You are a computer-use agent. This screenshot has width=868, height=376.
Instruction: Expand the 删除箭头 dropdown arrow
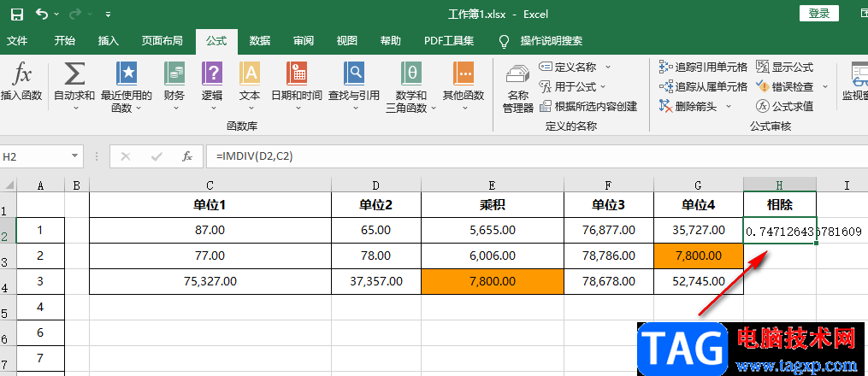coord(729,106)
